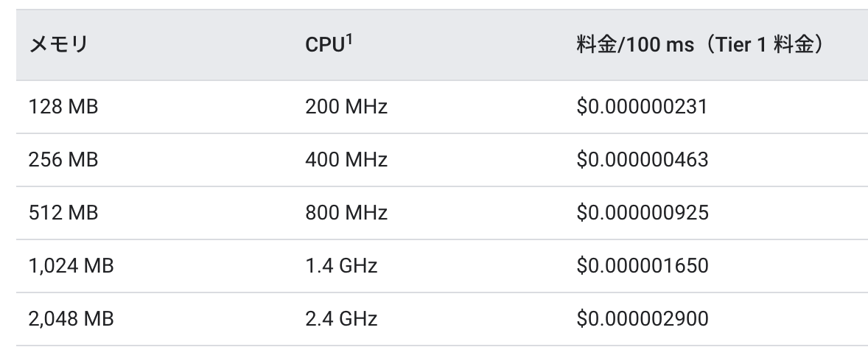Click the $0.000001650 price
The height and width of the screenshot is (361, 868).
pyautogui.click(x=642, y=266)
